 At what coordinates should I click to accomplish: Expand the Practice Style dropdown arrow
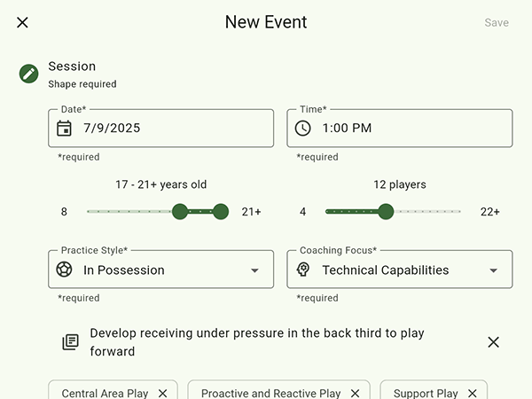(254, 270)
